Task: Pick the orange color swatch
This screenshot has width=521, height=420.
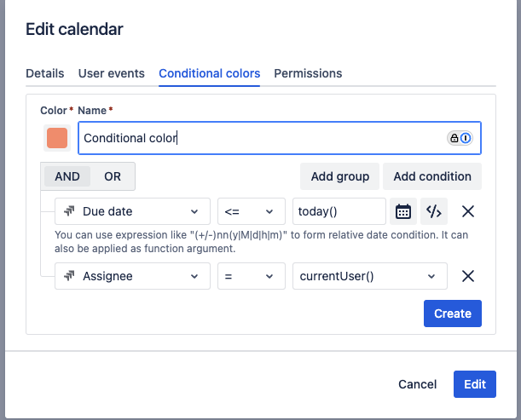Action: pyautogui.click(x=57, y=138)
